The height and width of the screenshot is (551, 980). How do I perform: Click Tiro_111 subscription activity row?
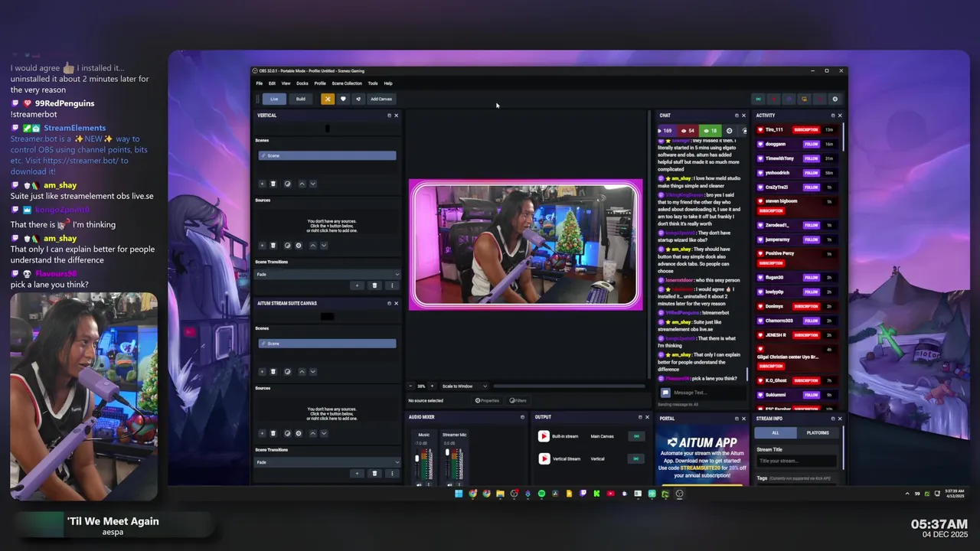tap(796, 129)
